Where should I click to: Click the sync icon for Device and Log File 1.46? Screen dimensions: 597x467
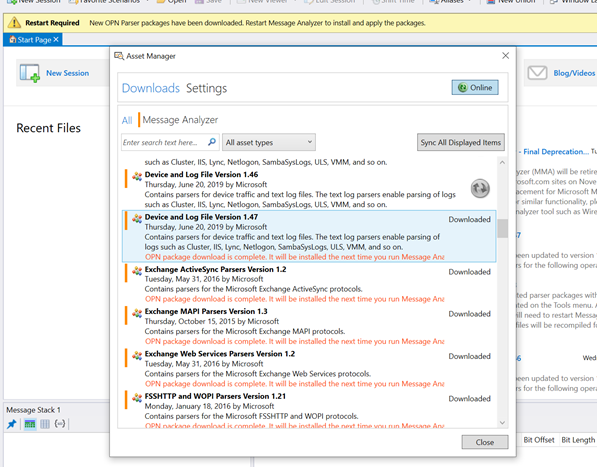(480, 188)
